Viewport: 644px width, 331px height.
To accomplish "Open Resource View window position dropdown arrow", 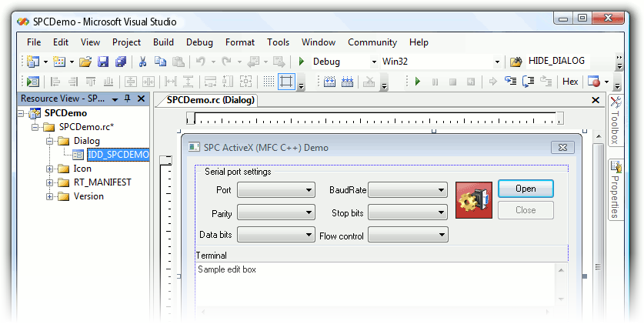I will (115, 99).
